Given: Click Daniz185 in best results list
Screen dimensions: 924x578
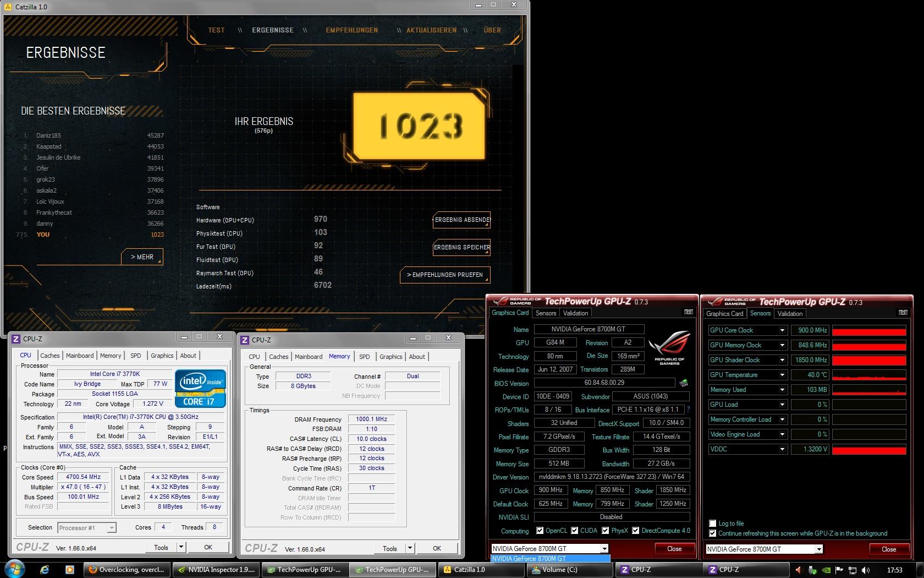Looking at the screenshot, I should click(x=48, y=135).
